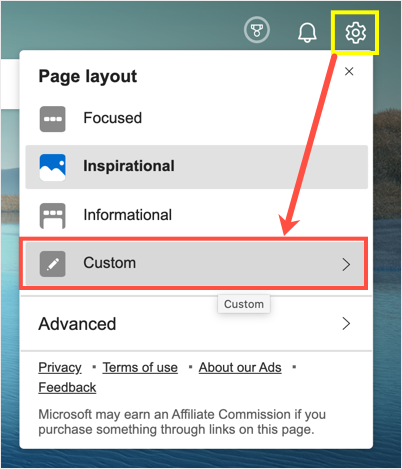
Task: Visit the About our Ads link
Action: point(240,367)
